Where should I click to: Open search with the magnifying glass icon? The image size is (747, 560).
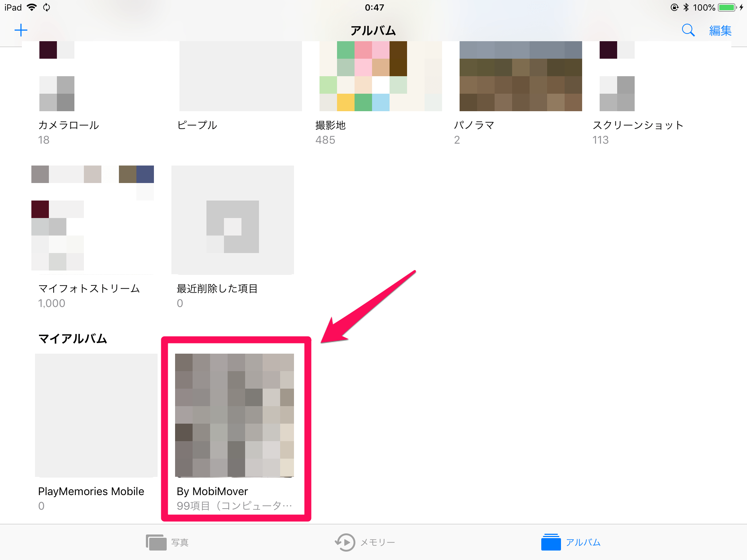click(x=688, y=30)
